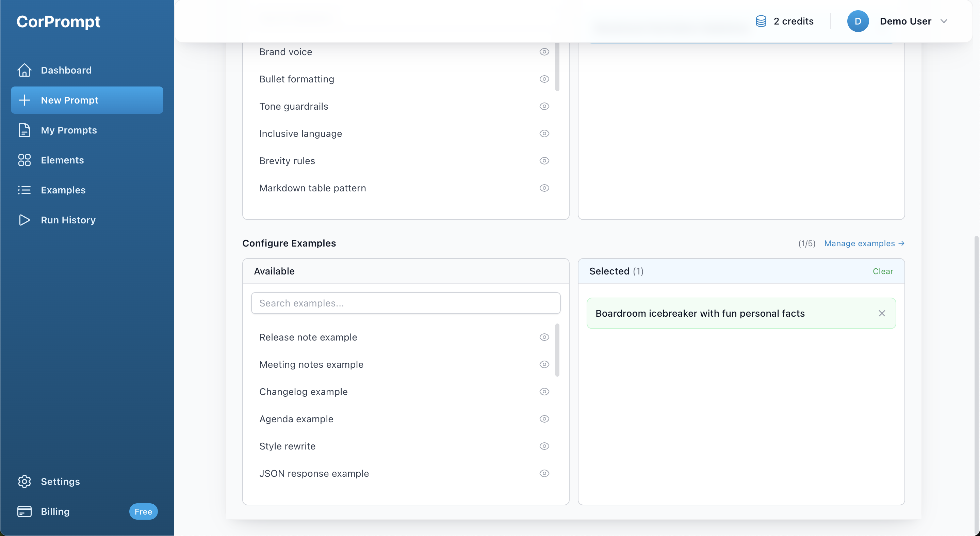Focus the Search examples field
The image size is (980, 536).
click(x=406, y=303)
